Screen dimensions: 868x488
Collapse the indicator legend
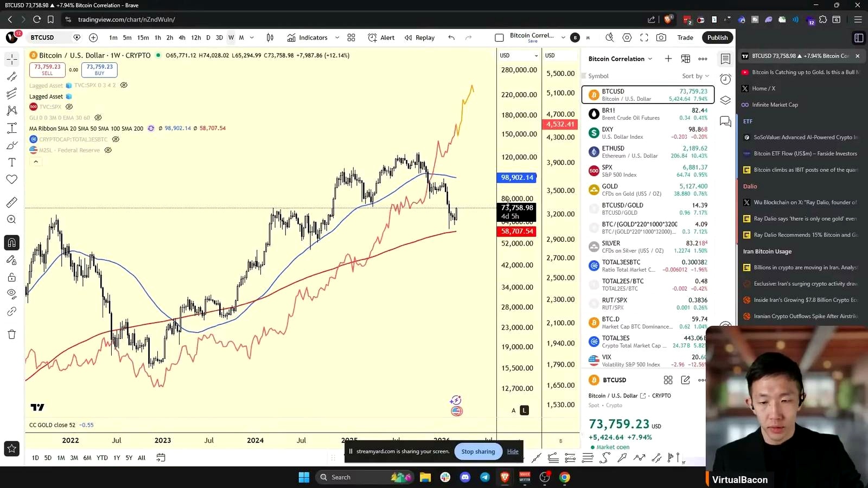click(x=36, y=162)
